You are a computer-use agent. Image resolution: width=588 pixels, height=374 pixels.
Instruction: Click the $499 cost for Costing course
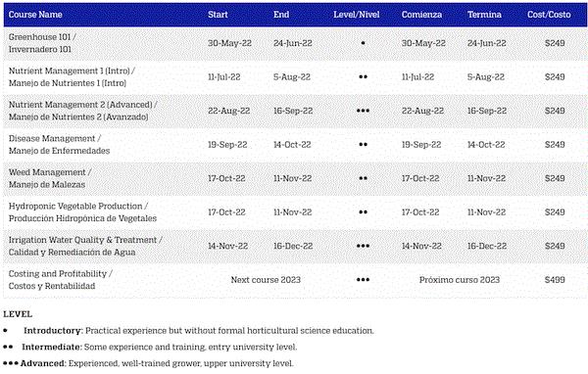point(555,280)
